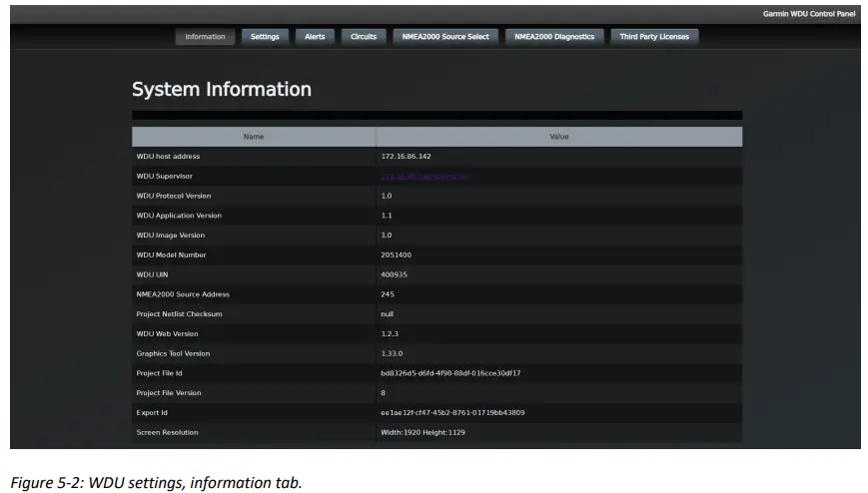Follow the WDU Supervisor link
Viewport: 868px width, 493px height.
coord(425,177)
